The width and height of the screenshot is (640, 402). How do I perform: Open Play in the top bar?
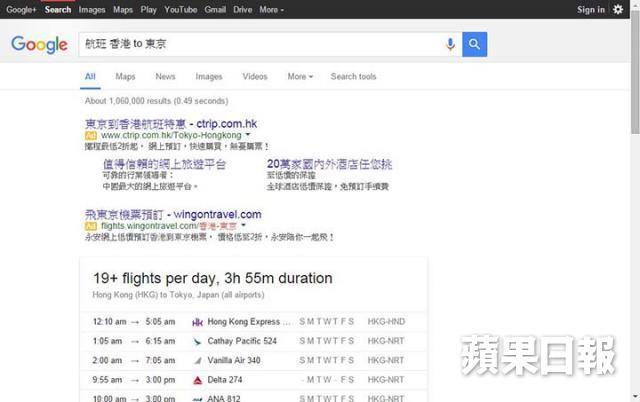pos(149,9)
